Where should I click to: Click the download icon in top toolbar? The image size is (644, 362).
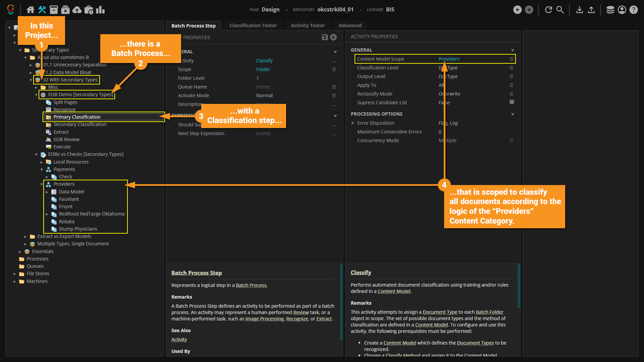(579, 10)
